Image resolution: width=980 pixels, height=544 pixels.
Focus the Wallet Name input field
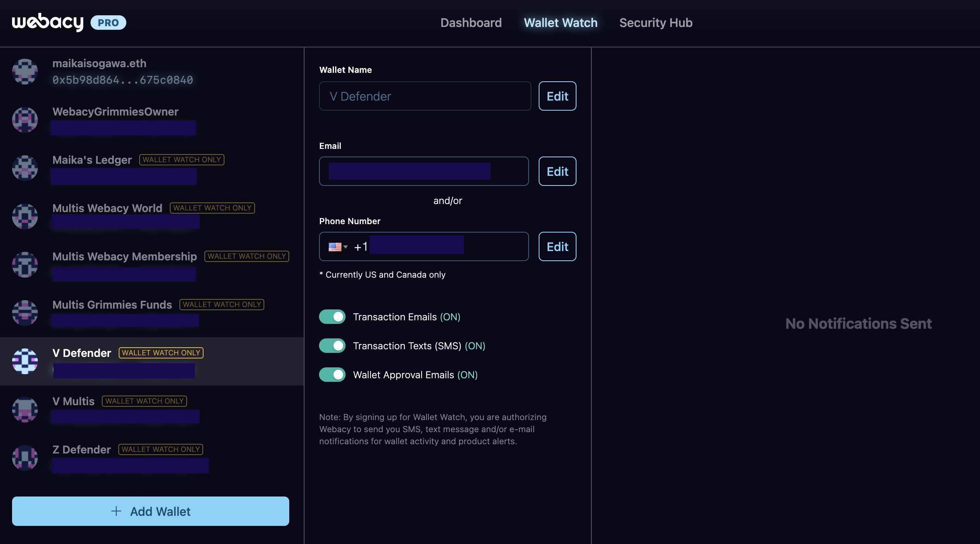tap(425, 96)
